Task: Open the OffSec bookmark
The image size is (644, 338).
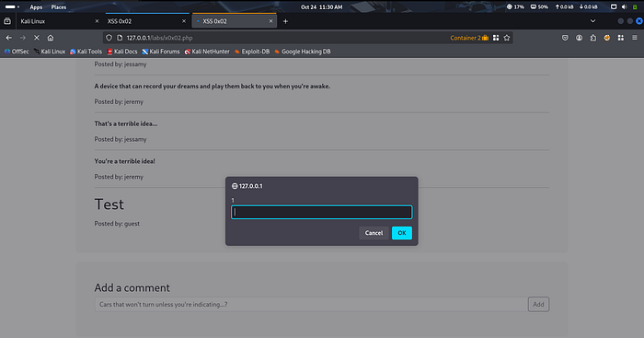Action: click(17, 52)
